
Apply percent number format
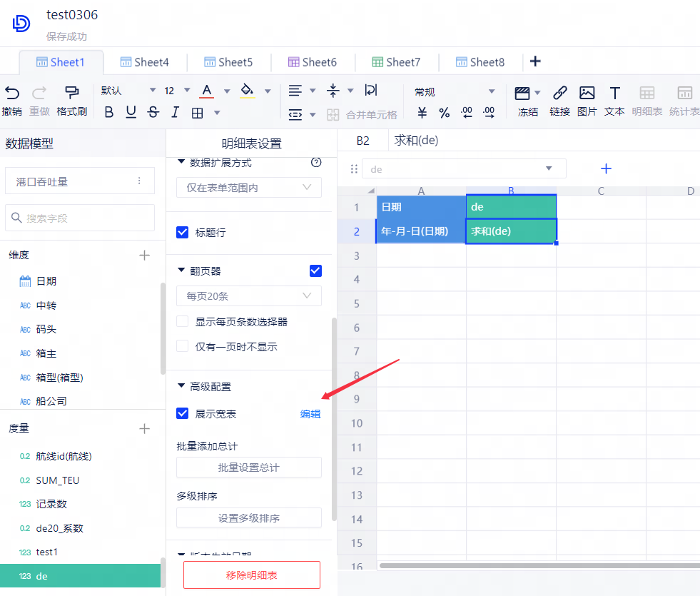click(444, 112)
